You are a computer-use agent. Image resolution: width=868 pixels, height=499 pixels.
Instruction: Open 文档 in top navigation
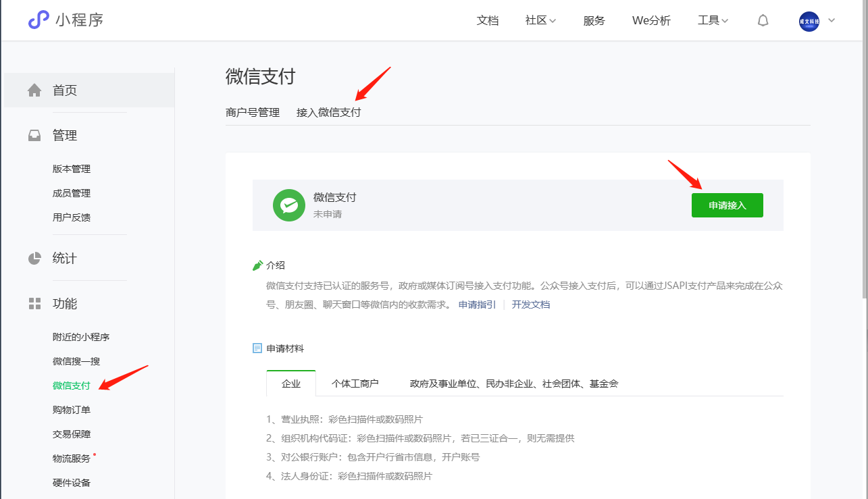[488, 20]
